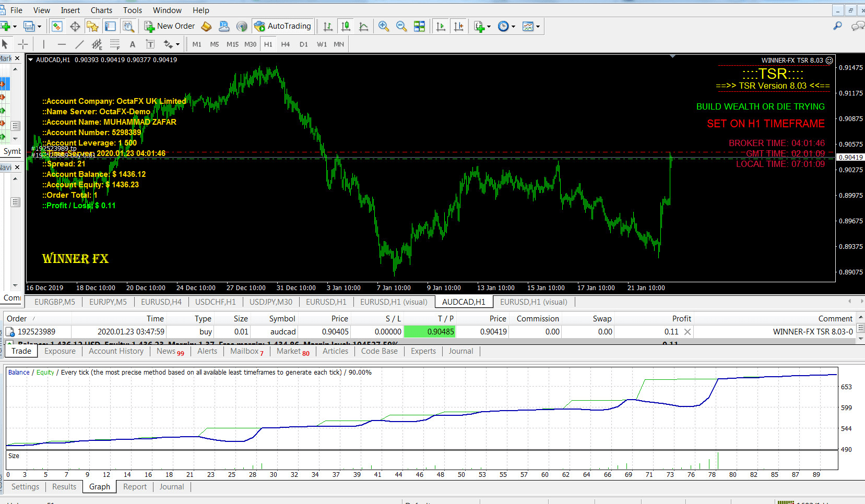Close order 192523989 with the X

(688, 332)
